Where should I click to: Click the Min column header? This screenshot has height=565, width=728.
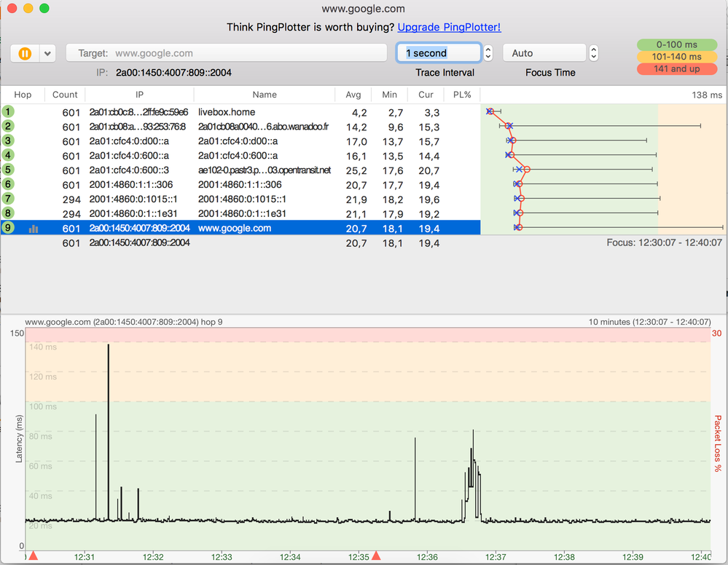click(x=390, y=95)
